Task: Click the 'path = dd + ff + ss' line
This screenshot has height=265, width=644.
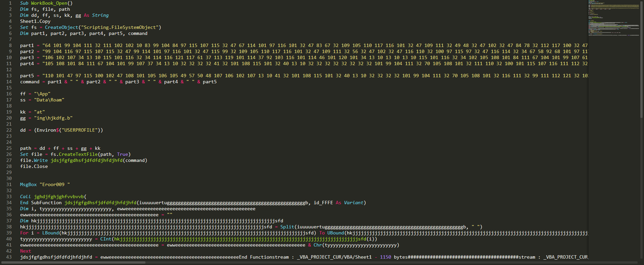Action: (60, 148)
